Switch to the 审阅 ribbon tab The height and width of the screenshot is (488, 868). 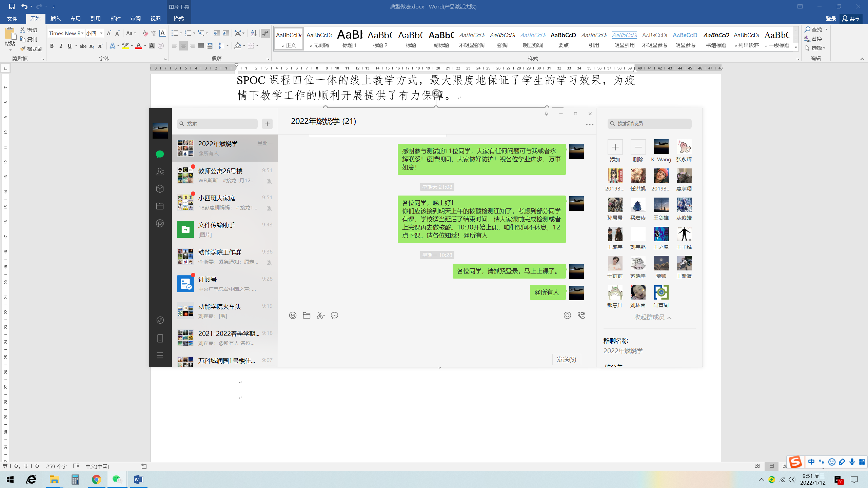135,19
